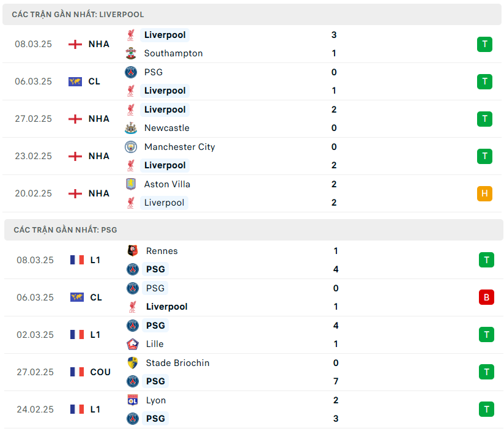Click green T badge for Rennes-PSG match
The height and width of the screenshot is (437, 504).
point(486,260)
